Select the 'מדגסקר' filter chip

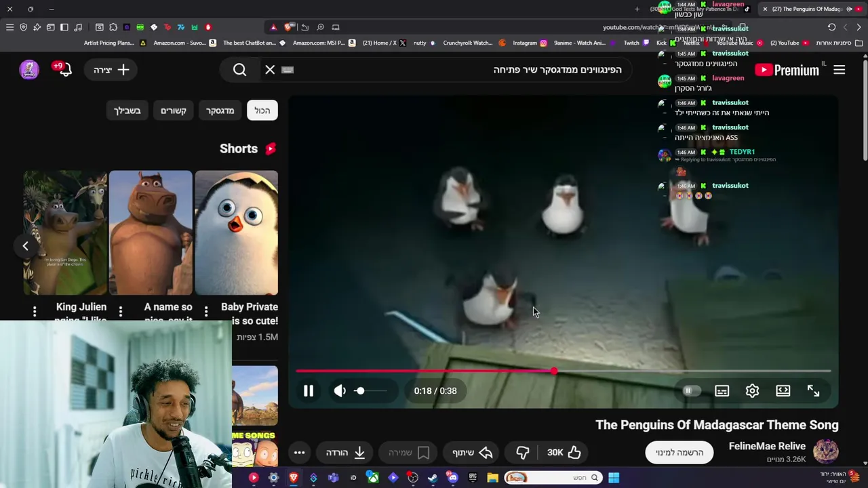[220, 110]
